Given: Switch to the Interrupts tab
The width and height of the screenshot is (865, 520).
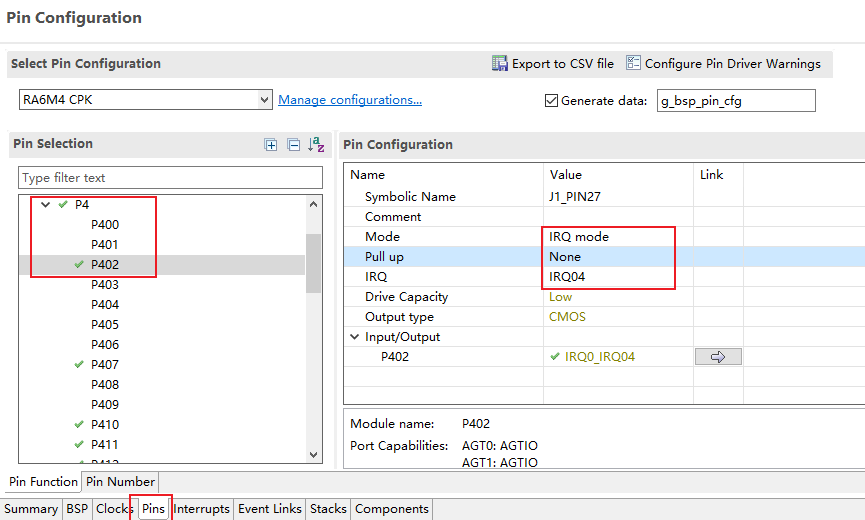Looking at the screenshot, I should pos(202,509).
